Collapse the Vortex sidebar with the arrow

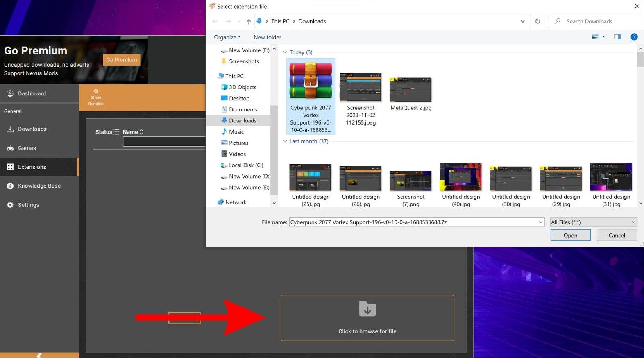(39, 355)
